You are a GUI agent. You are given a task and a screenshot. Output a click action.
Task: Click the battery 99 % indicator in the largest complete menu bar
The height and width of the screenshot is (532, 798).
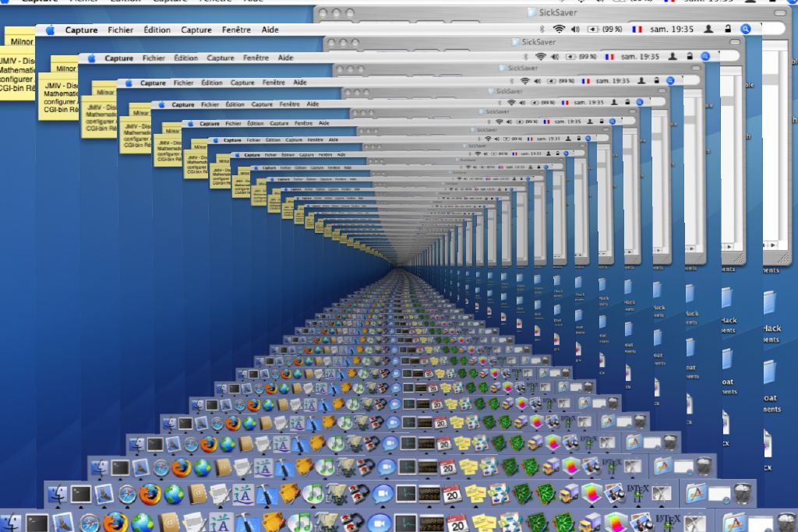click(605, 30)
